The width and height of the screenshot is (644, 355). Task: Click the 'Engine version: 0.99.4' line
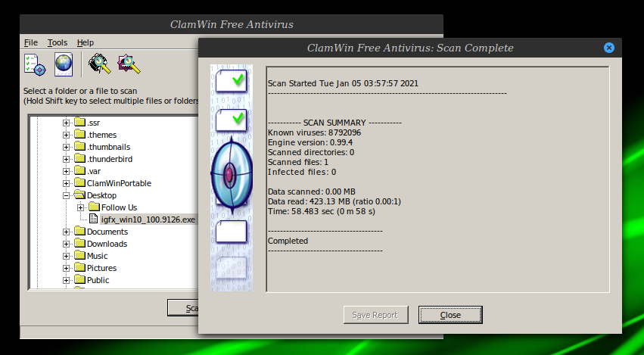[310, 142]
